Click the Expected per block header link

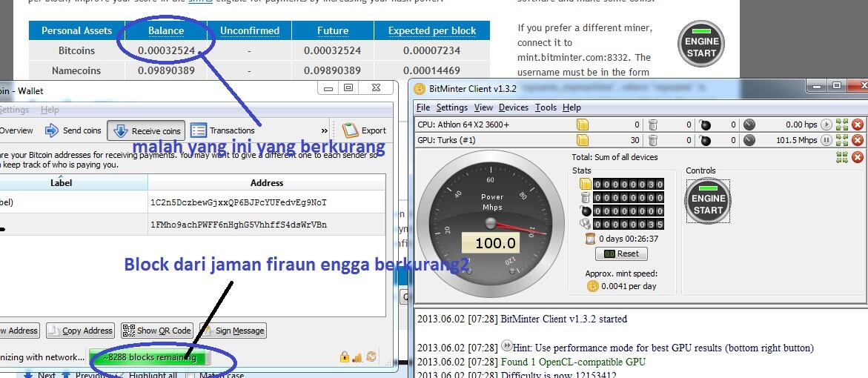432,30
